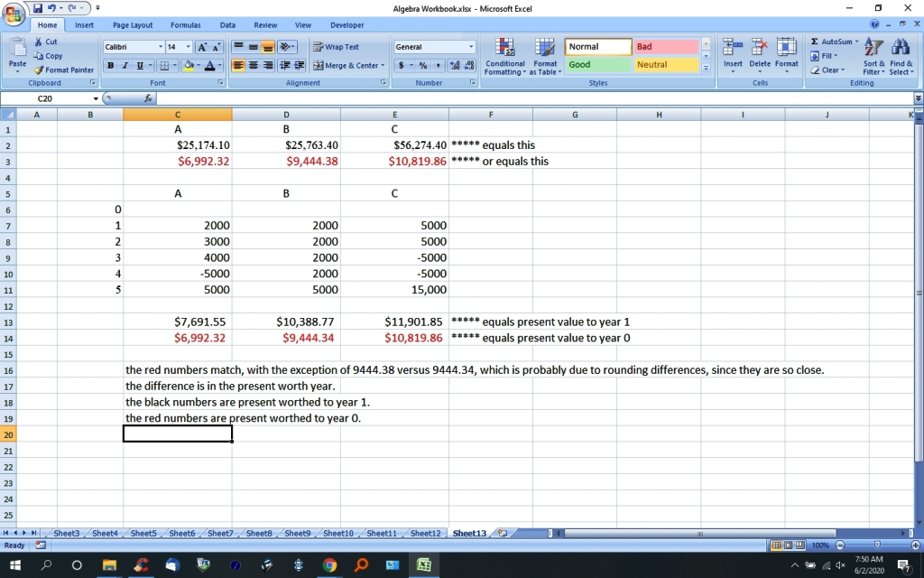Switch to the Sheet12 tab
The height and width of the screenshot is (578, 924).
click(x=426, y=533)
